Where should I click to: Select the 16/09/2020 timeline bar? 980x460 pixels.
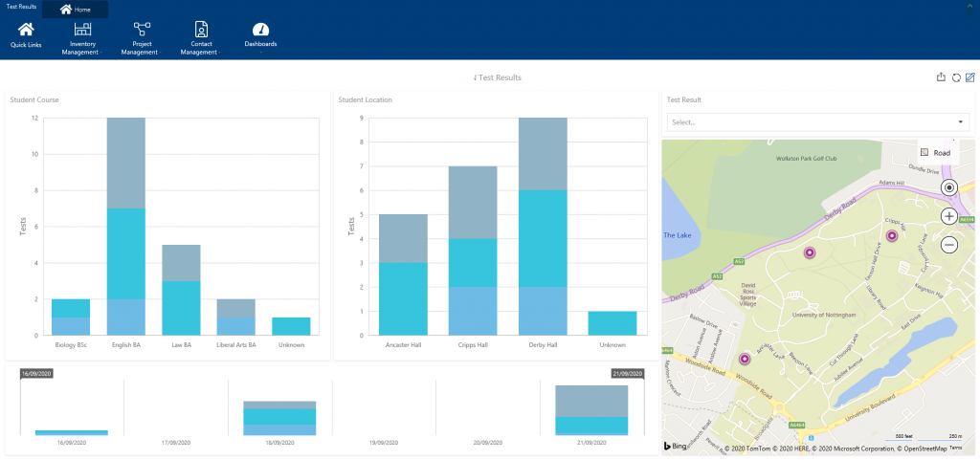[x=71, y=432]
